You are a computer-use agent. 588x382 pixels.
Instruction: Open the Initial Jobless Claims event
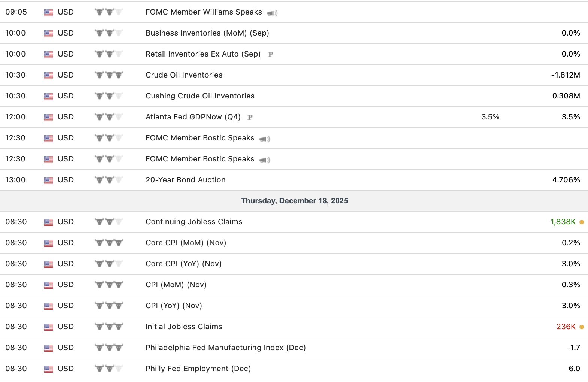(184, 327)
